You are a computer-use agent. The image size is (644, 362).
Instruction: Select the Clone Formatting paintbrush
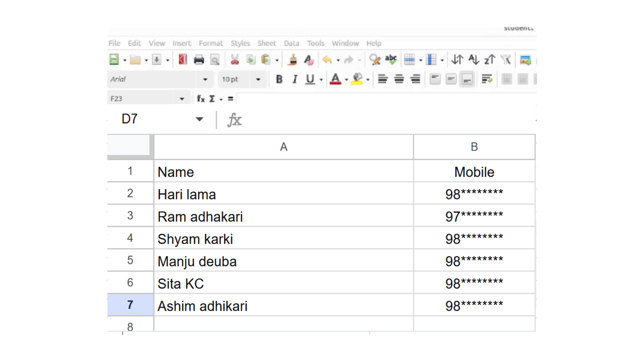coord(293,60)
